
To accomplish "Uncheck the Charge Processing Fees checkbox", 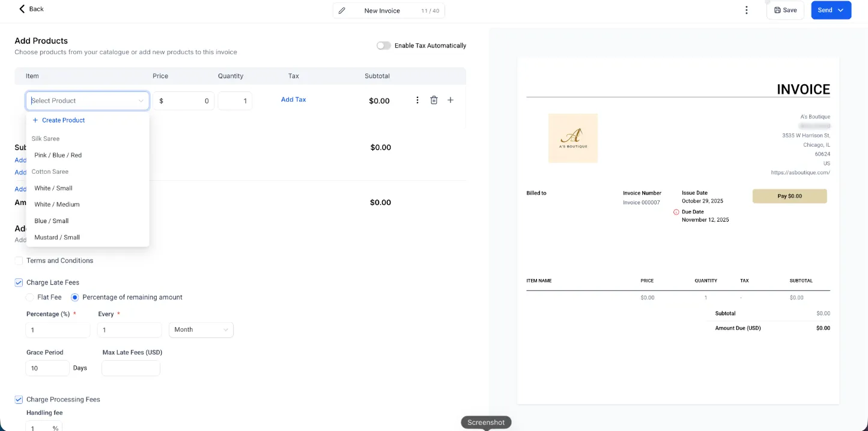I will tap(19, 400).
